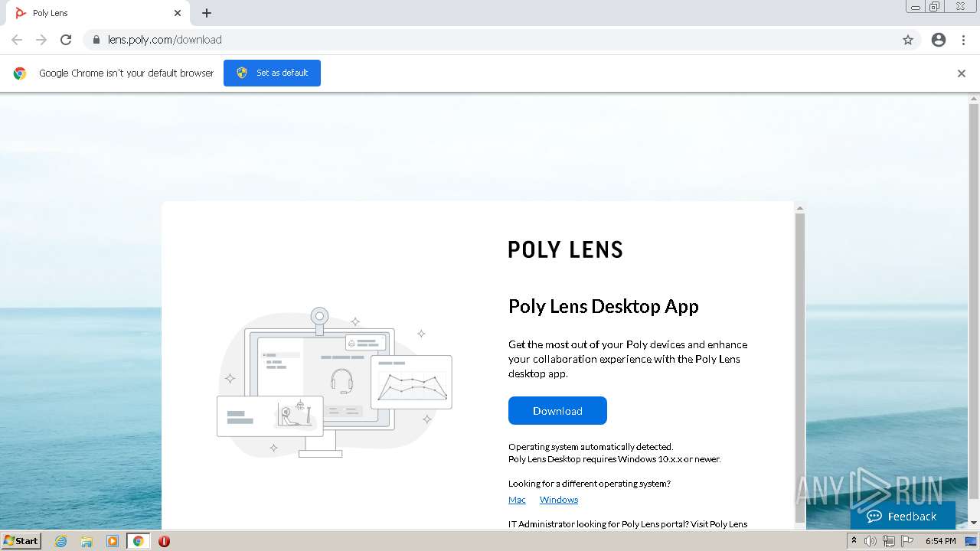
Task: Bookmark this page with the star
Action: pos(908,40)
